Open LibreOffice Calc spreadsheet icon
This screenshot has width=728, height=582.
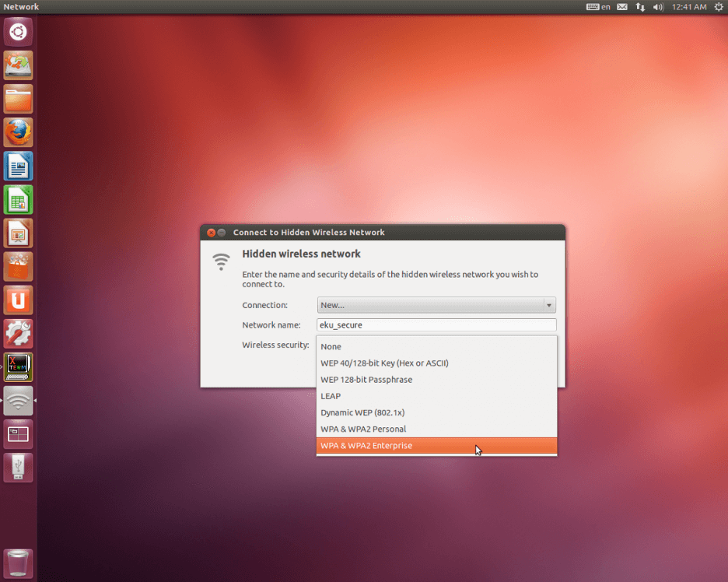coord(18,199)
